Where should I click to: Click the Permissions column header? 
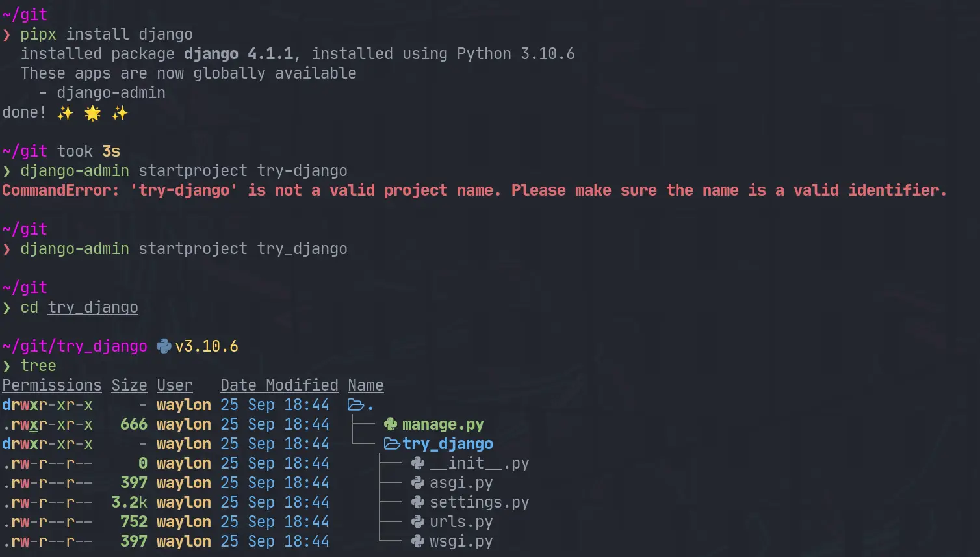click(x=52, y=385)
